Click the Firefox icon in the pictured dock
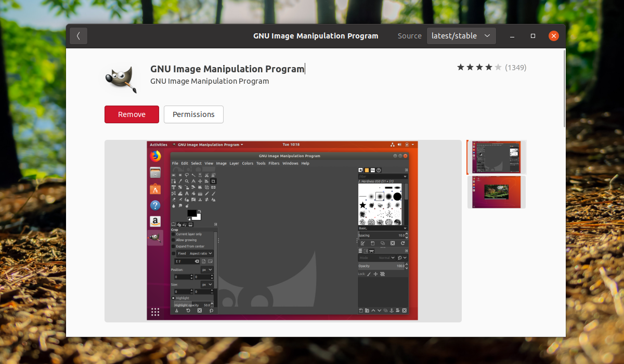The image size is (624, 364). (x=155, y=156)
